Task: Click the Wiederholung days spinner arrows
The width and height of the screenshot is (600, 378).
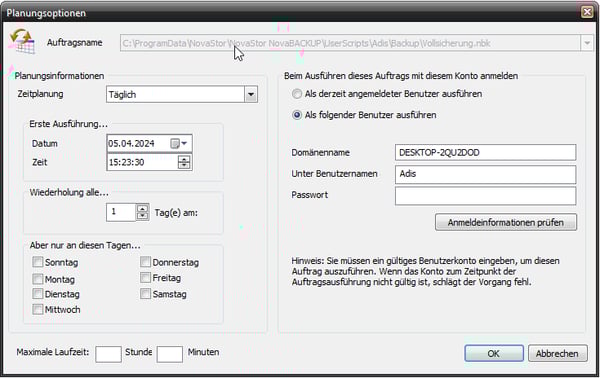Action: click(142, 212)
